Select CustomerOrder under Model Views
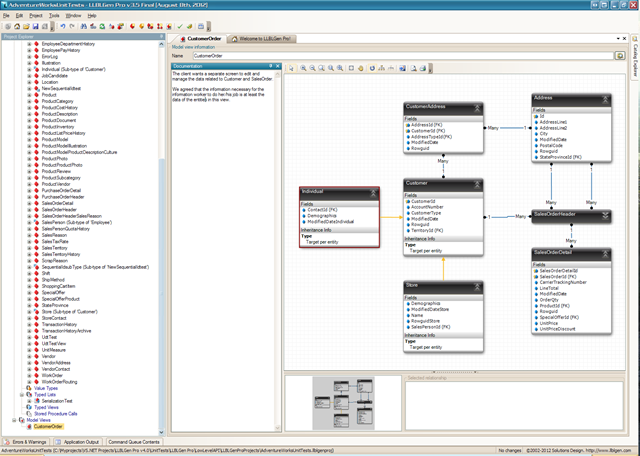 (48, 427)
